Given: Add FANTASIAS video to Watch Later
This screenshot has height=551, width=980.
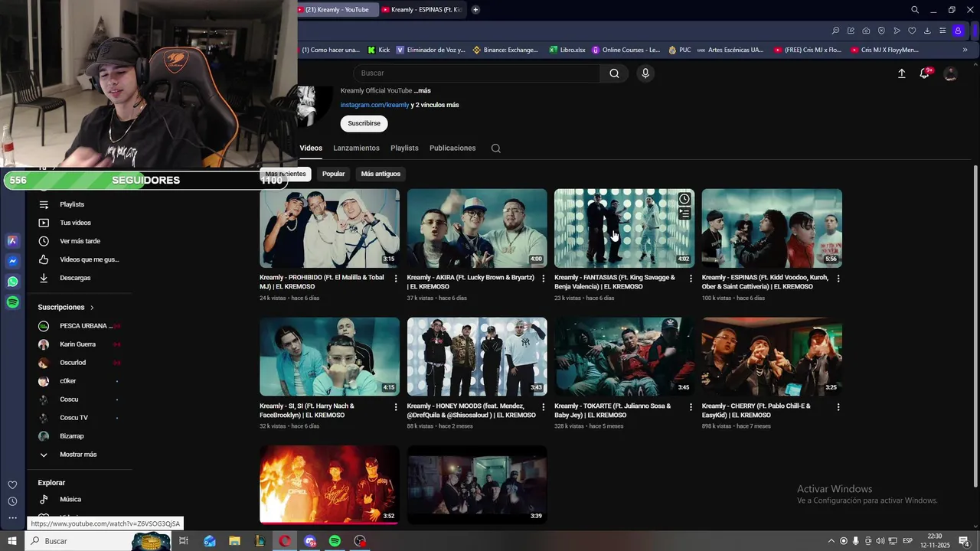Looking at the screenshot, I should 684,199.
